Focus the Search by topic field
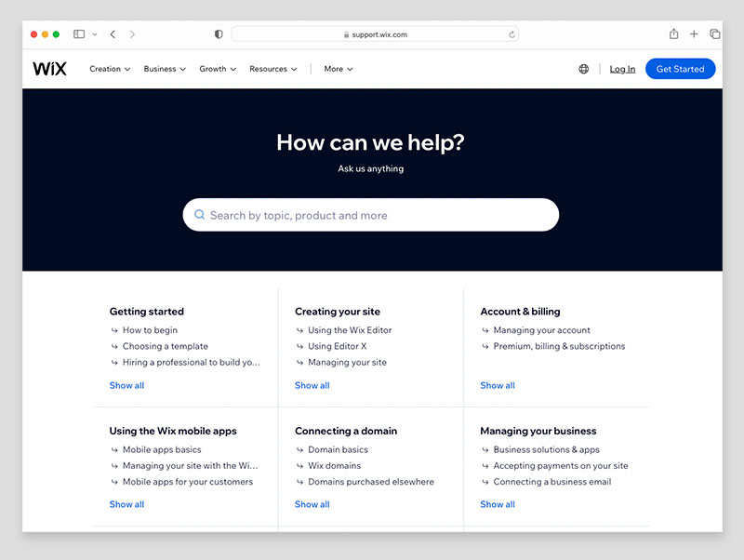Image resolution: width=744 pixels, height=560 pixels. [370, 215]
